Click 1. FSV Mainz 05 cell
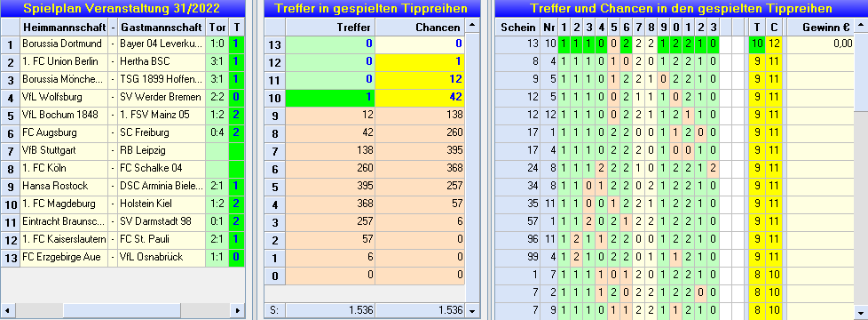 162,116
